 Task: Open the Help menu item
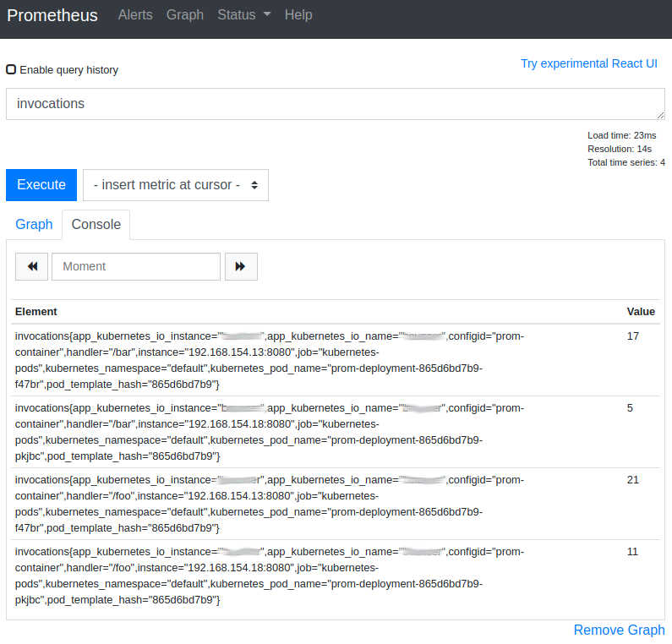pyautogui.click(x=298, y=15)
